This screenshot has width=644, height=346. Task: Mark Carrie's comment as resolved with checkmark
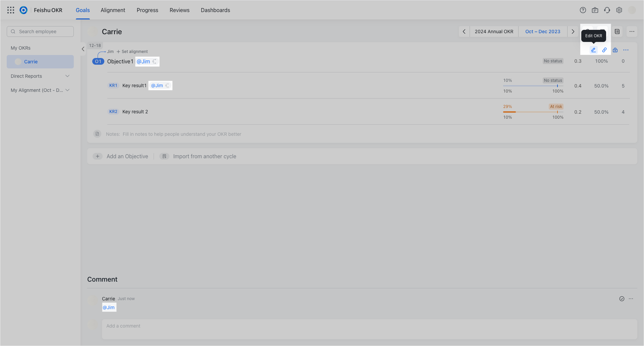(622, 298)
